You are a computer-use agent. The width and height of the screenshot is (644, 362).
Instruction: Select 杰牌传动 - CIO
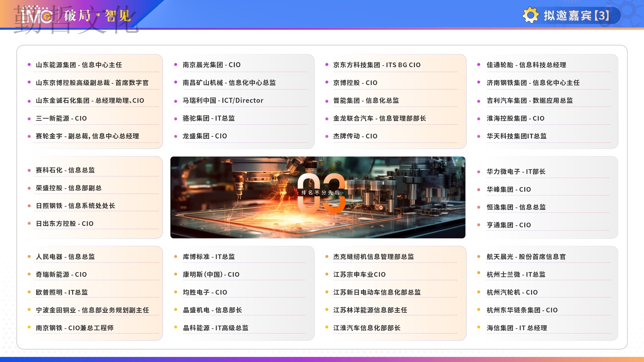point(355,136)
